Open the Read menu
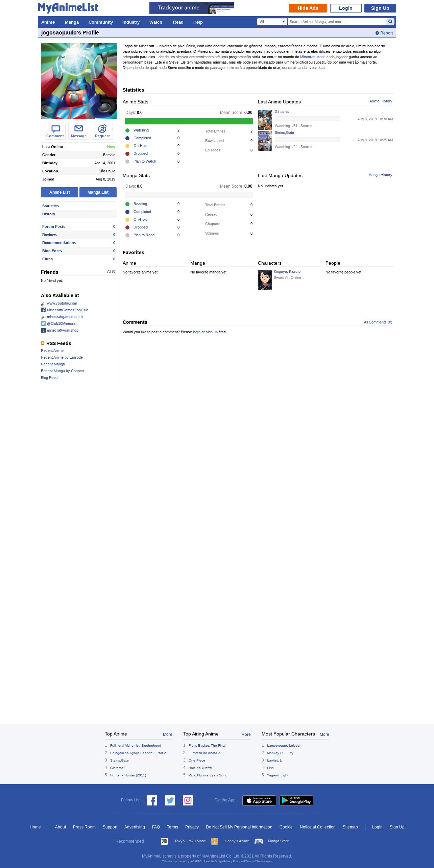This screenshot has height=868, width=434. pos(178,22)
